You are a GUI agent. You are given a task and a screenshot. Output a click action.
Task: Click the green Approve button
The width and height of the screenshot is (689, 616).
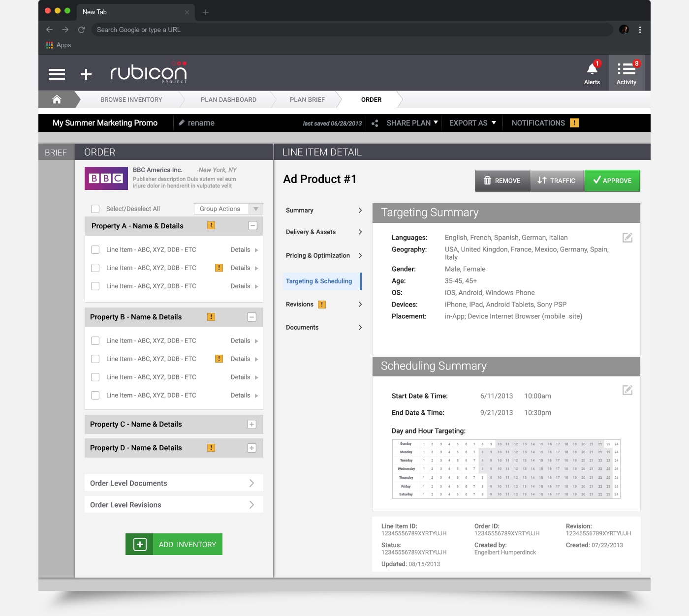(x=612, y=181)
